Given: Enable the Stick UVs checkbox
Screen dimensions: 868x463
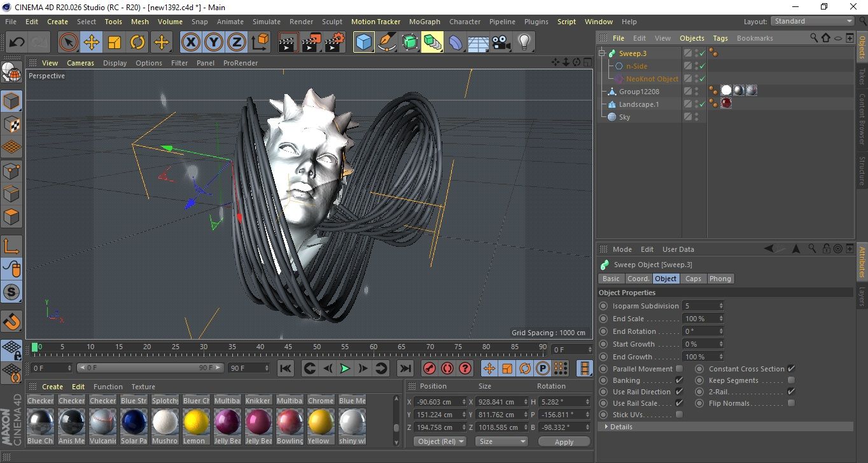Looking at the screenshot, I should tap(679, 415).
